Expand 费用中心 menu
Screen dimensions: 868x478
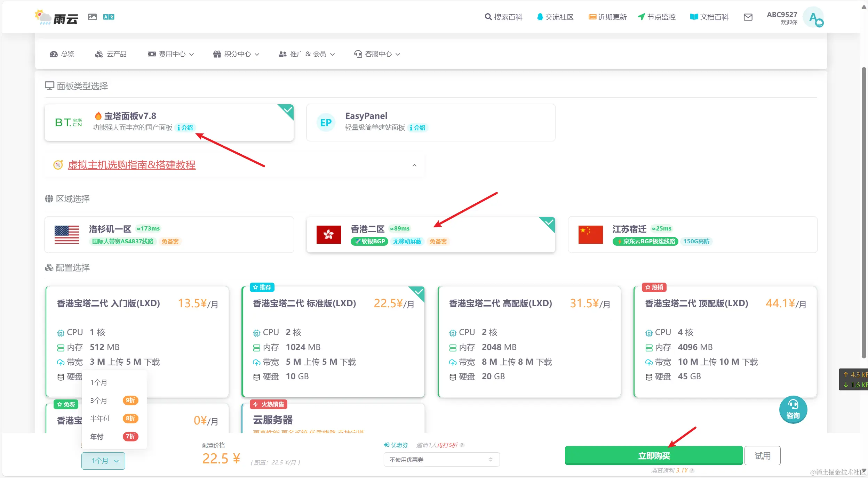tap(171, 54)
